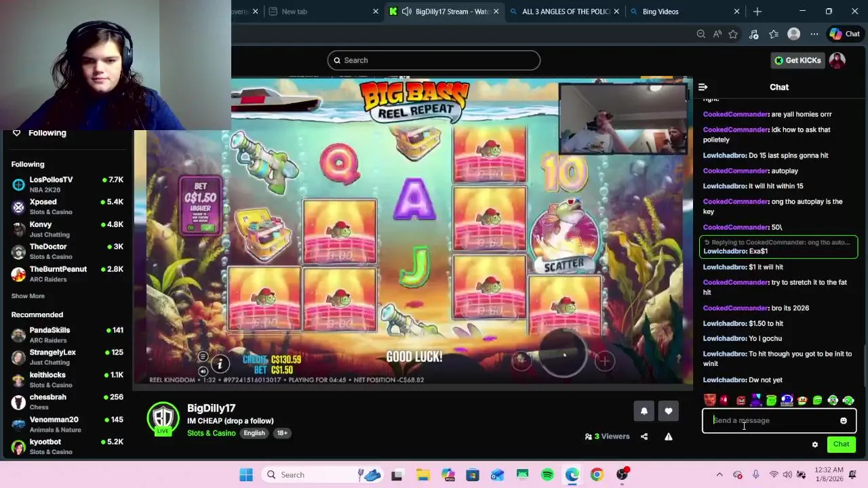Open BigDilly17 channel avatar
Screen dimensions: 868x488
(163, 418)
